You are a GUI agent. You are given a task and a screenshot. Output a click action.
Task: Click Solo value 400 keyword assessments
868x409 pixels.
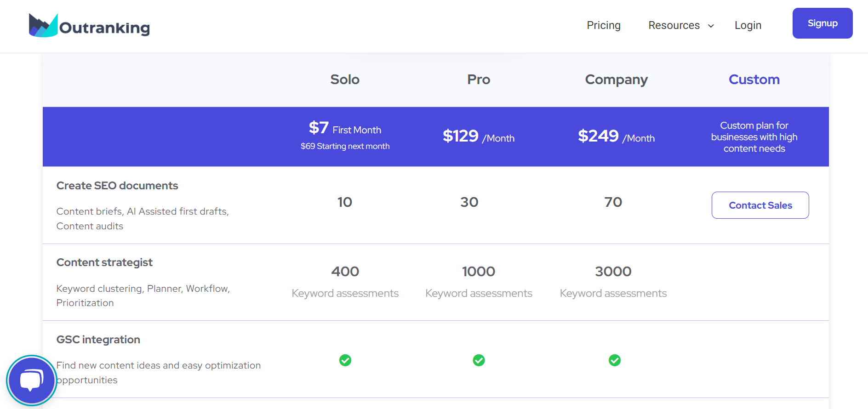pyautogui.click(x=345, y=282)
